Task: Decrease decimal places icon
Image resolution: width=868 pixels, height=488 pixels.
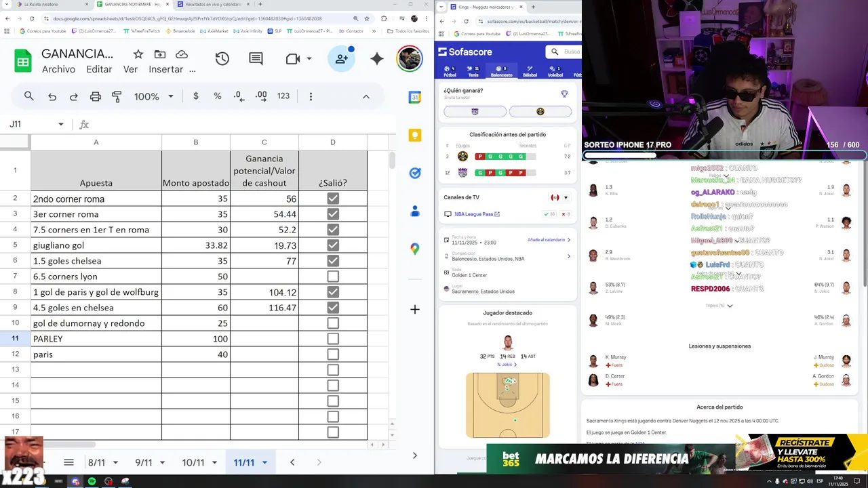Action: point(239,96)
